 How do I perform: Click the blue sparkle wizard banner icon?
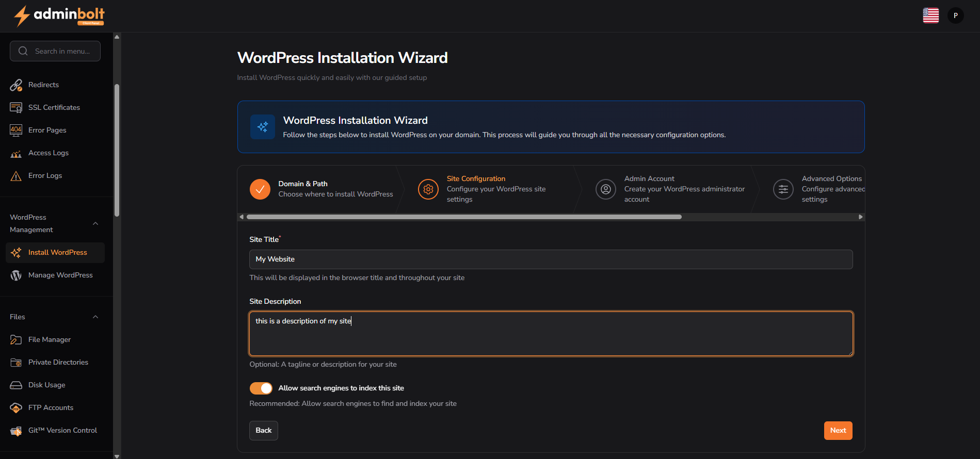point(263,127)
